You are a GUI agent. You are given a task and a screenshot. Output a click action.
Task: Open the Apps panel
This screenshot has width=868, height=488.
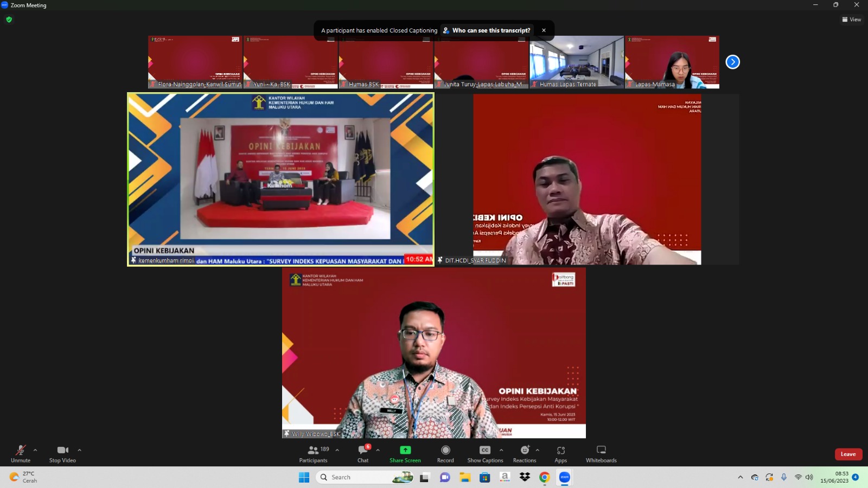(x=560, y=454)
